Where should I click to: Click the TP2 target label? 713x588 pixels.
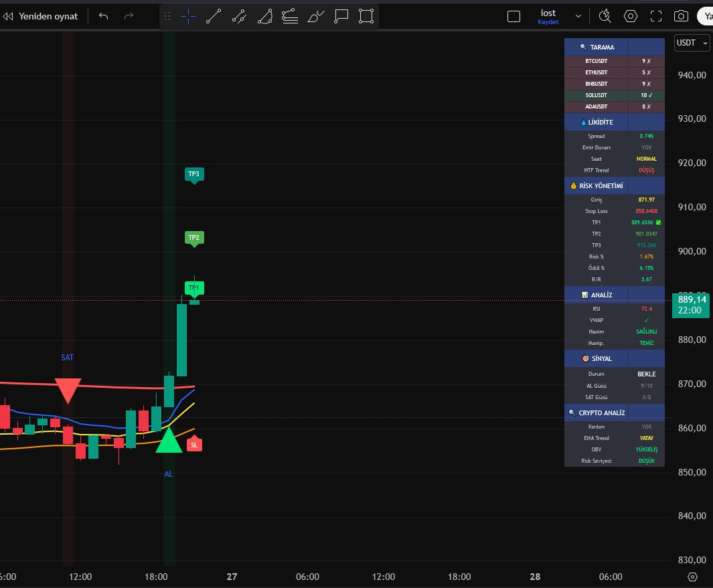point(194,238)
